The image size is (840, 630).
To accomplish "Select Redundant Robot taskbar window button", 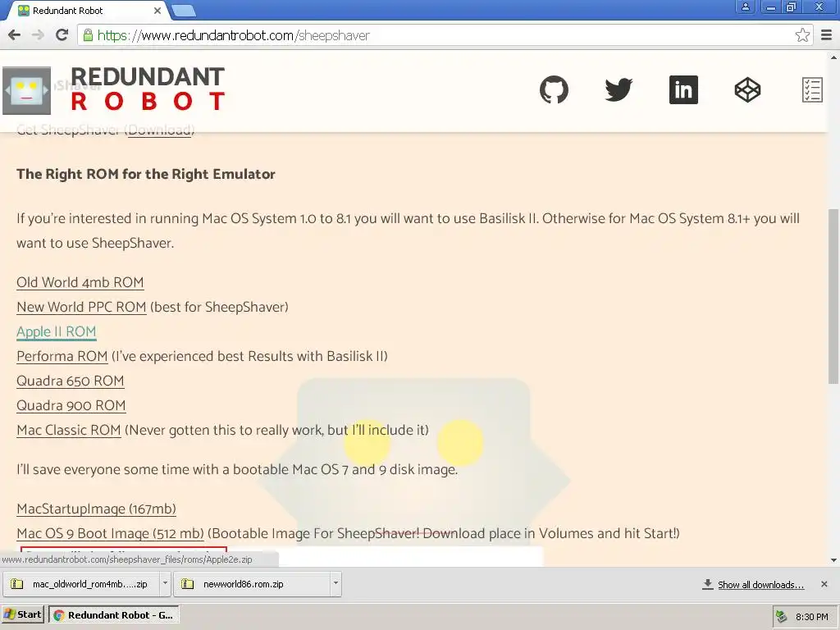I will click(113, 615).
